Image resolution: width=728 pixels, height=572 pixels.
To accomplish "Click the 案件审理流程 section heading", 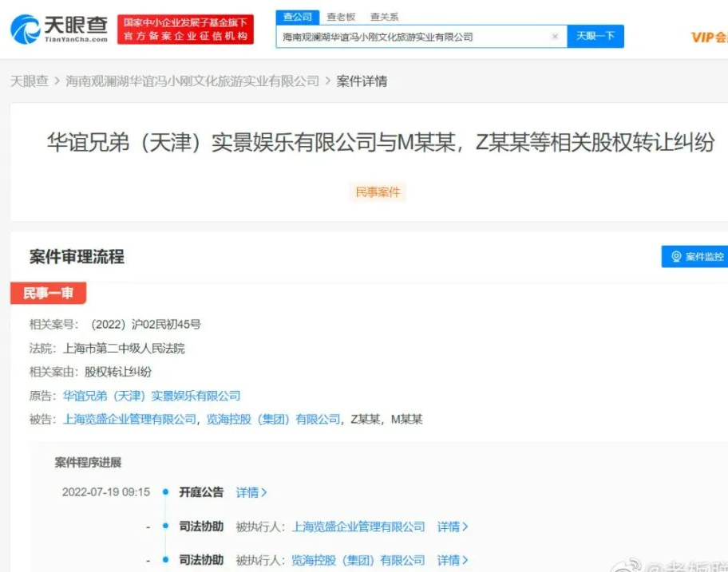I will coord(77,257).
